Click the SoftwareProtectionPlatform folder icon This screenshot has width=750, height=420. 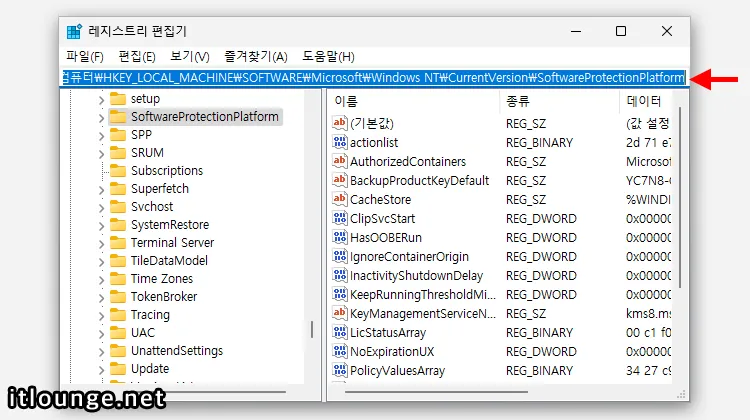[118, 116]
